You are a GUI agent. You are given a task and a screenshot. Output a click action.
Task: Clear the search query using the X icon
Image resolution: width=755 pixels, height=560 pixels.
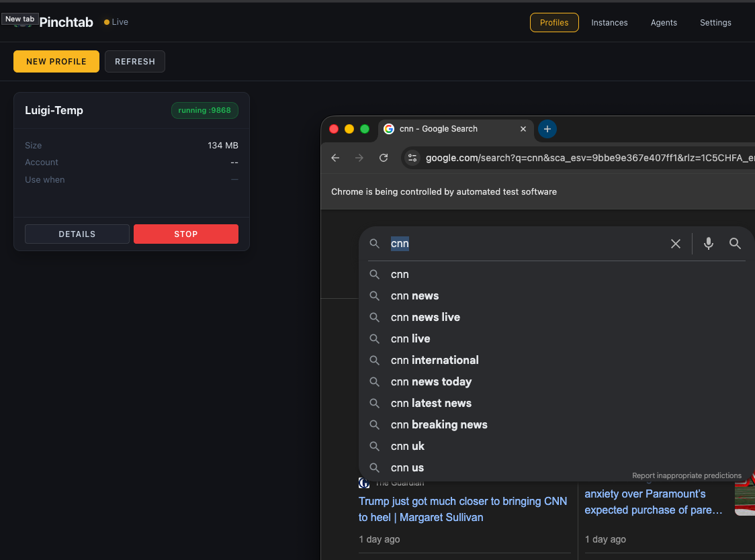675,244
